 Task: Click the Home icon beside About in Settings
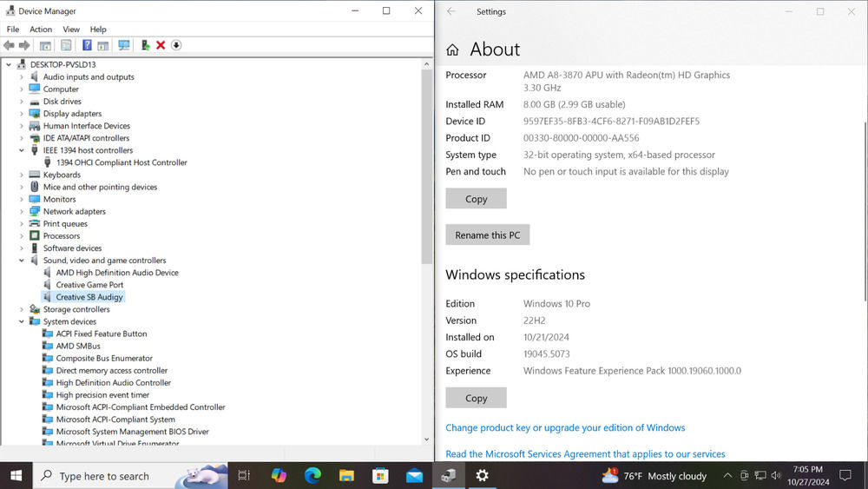[452, 50]
